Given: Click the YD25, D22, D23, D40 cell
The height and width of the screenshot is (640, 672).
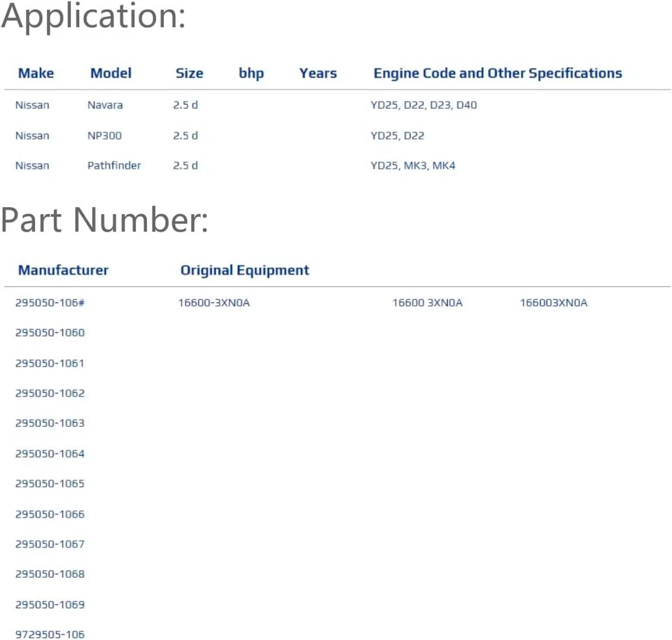Looking at the screenshot, I should click(424, 106).
